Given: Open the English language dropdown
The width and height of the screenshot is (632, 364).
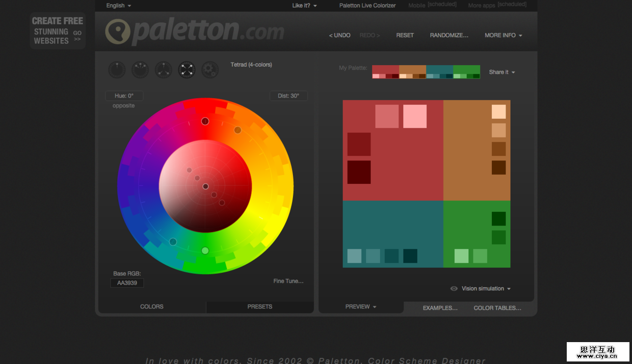Looking at the screenshot, I should click(x=118, y=6).
